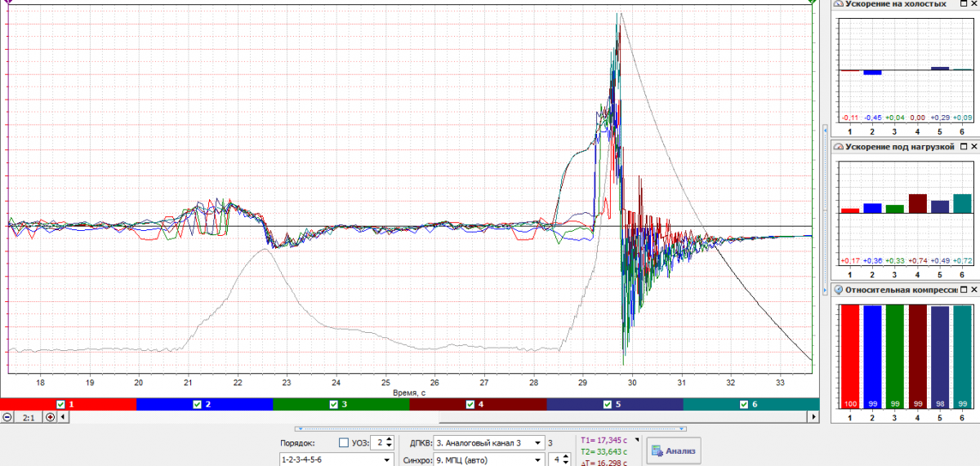Close the Ускорение под нагрузкой panel
980x466 pixels.
[973, 147]
